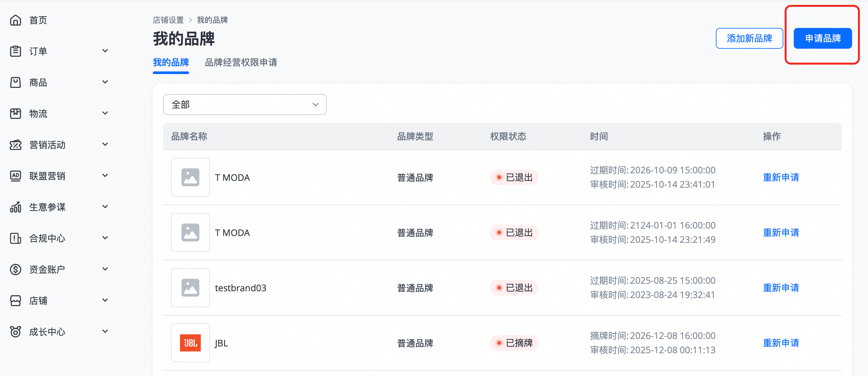This screenshot has width=868, height=376.
Task: Switch to 品牌经营权限申请 tab
Action: [x=241, y=62]
